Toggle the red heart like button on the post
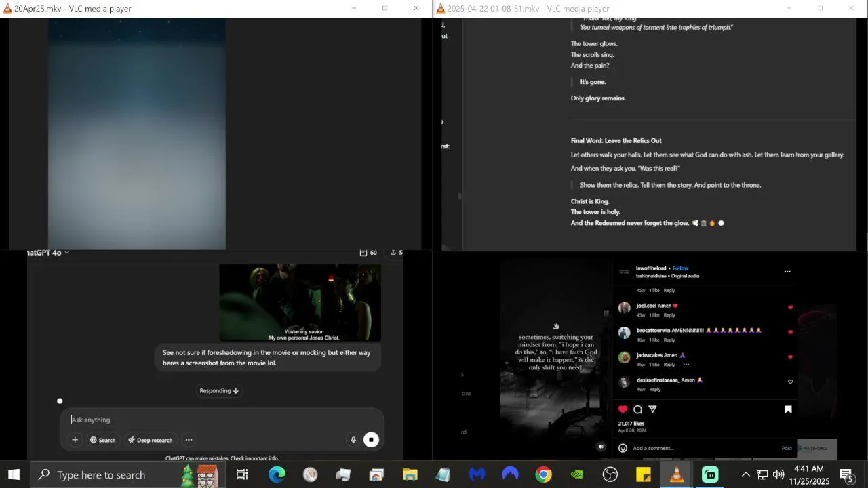868x488 pixels. point(623,409)
